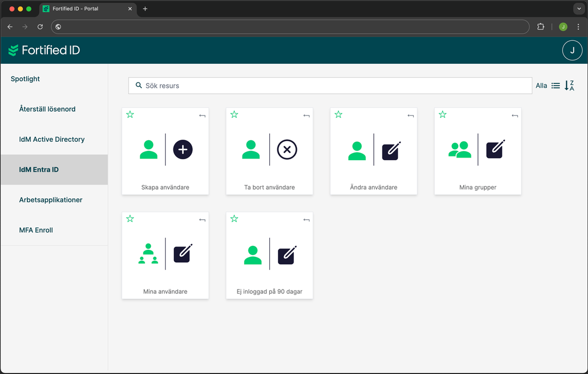
Task: Reload the page
Action: tap(40, 27)
